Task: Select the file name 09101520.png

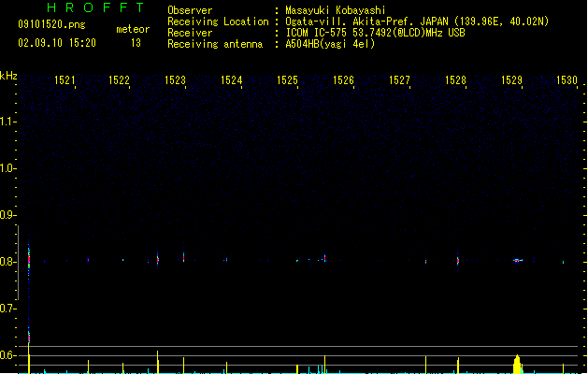Action: click(51, 24)
